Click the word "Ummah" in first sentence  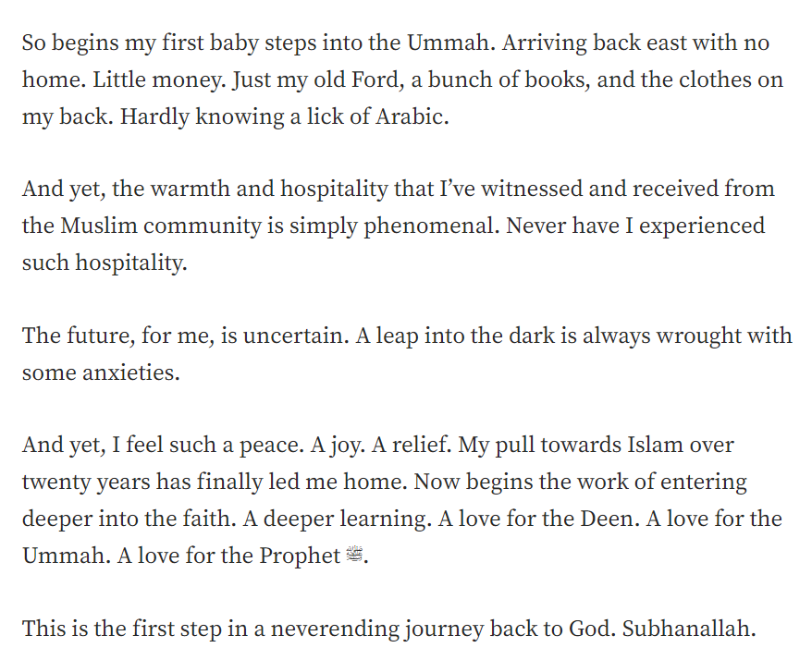click(x=448, y=43)
